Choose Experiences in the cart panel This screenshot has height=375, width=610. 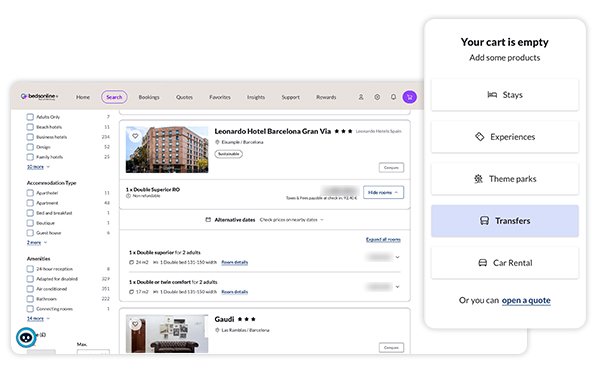click(x=505, y=137)
